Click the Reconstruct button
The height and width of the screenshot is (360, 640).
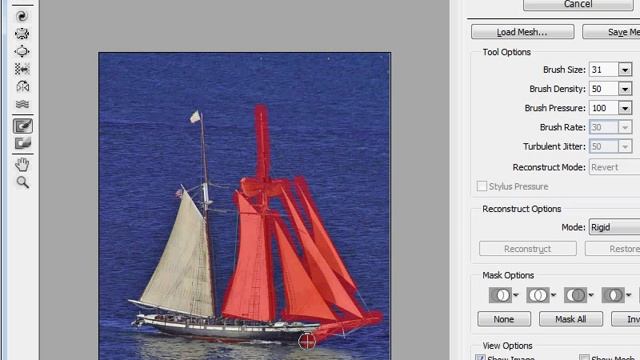tap(528, 249)
